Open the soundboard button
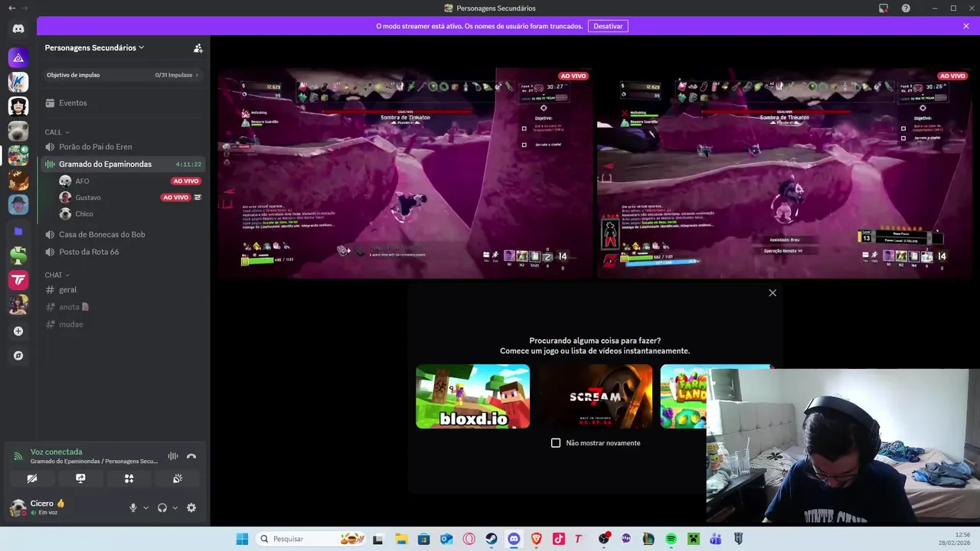The height and width of the screenshot is (551, 980). pyautogui.click(x=178, y=478)
